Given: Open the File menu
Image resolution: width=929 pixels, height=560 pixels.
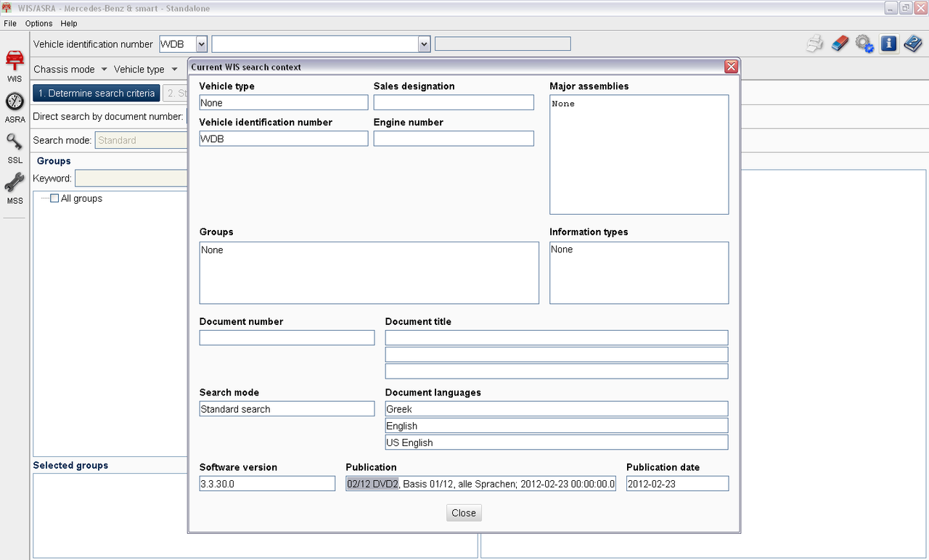Looking at the screenshot, I should click(10, 23).
